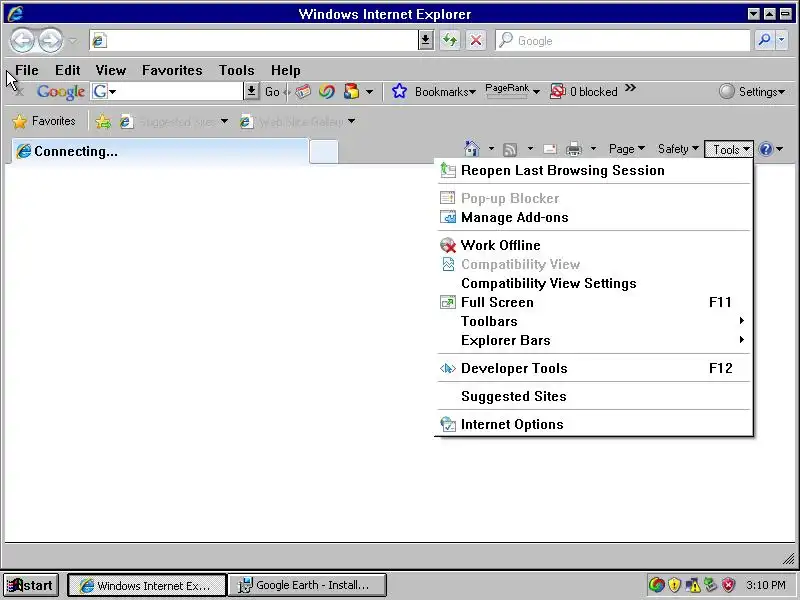
Task: Open the Bookmarks dropdown on Google Toolbar
Action: [x=445, y=92]
